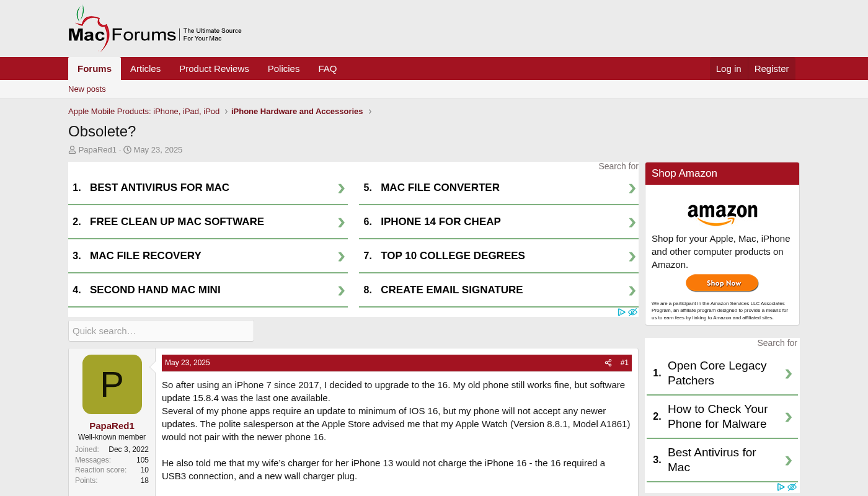Click the Quick search input field
The width and height of the screenshot is (868, 496).
coord(161,331)
